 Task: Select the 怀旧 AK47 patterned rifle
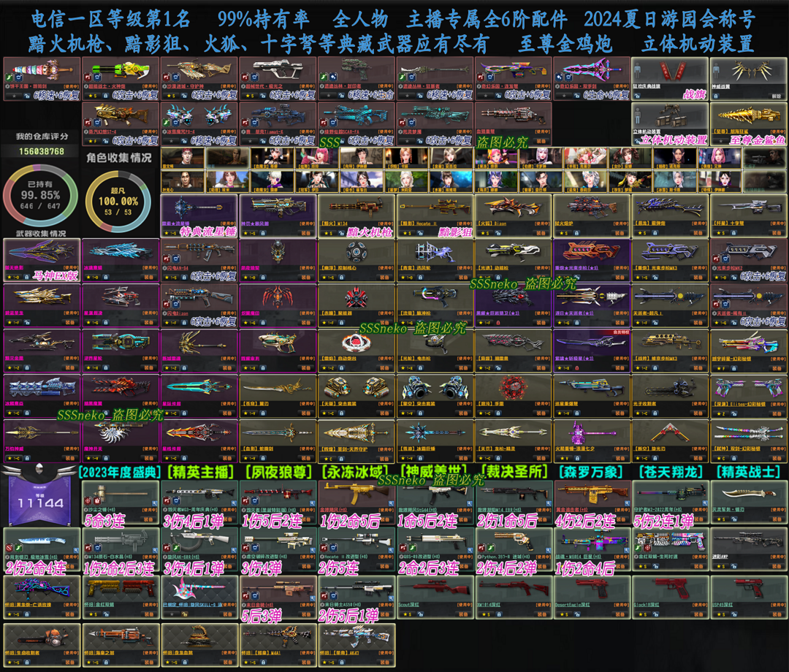[357, 645]
